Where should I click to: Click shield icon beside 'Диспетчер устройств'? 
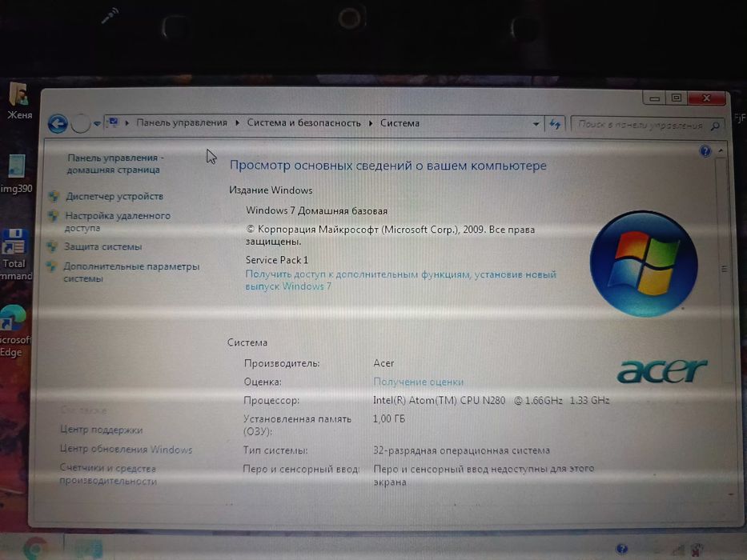pyautogui.click(x=54, y=196)
